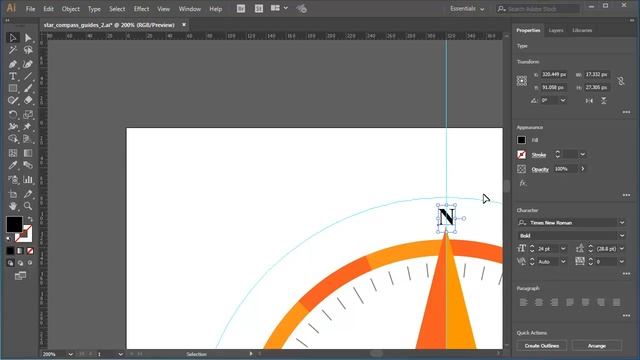The width and height of the screenshot is (640, 360).
Task: Toggle constrain width and height proportions
Action: point(621,81)
